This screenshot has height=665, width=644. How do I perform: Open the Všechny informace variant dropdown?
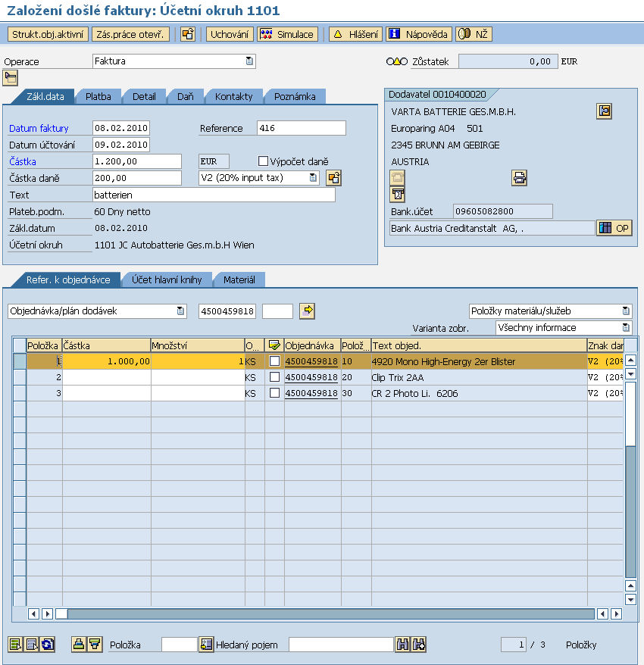(x=626, y=327)
